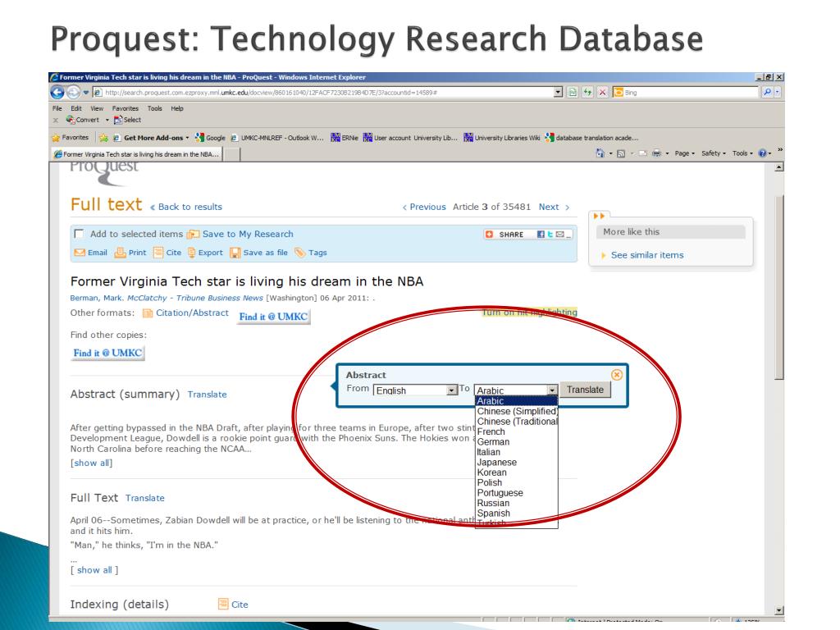Click Find it @ UMKC under other copies

click(107, 353)
